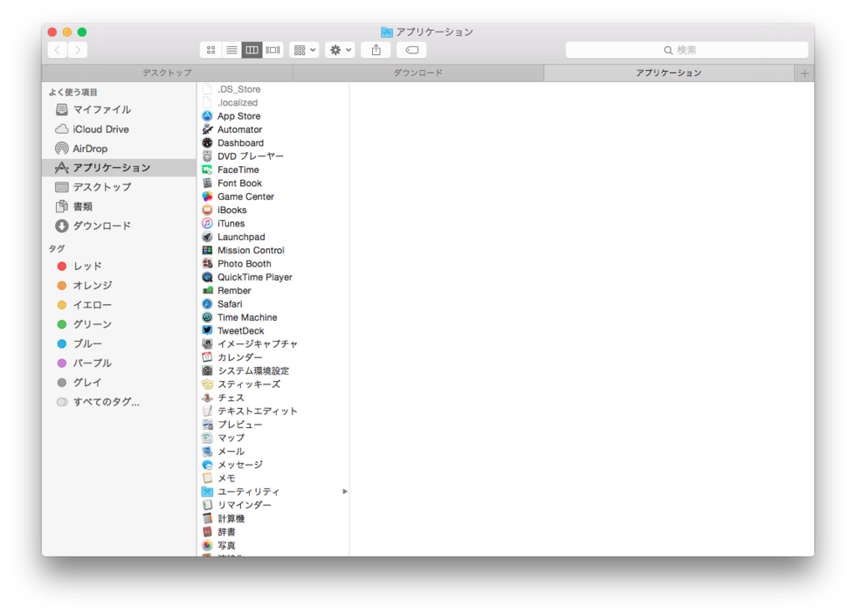856x616 pixels.
Task: Select the FaceTime app icon
Action: point(207,170)
